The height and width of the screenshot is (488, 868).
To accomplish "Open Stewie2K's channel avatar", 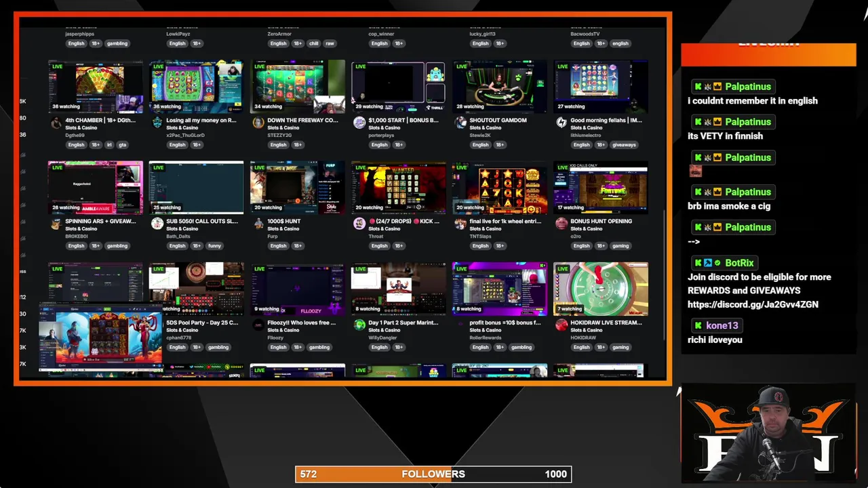I will [x=460, y=123].
